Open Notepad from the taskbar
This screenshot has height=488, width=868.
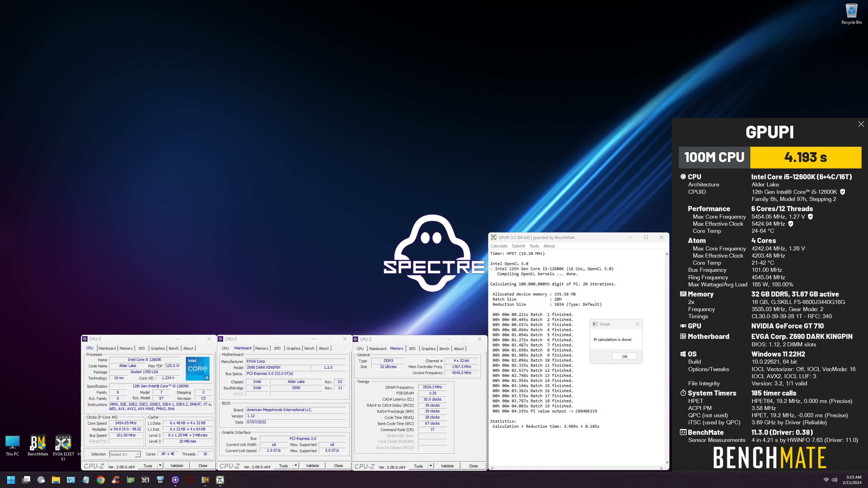tap(86, 480)
